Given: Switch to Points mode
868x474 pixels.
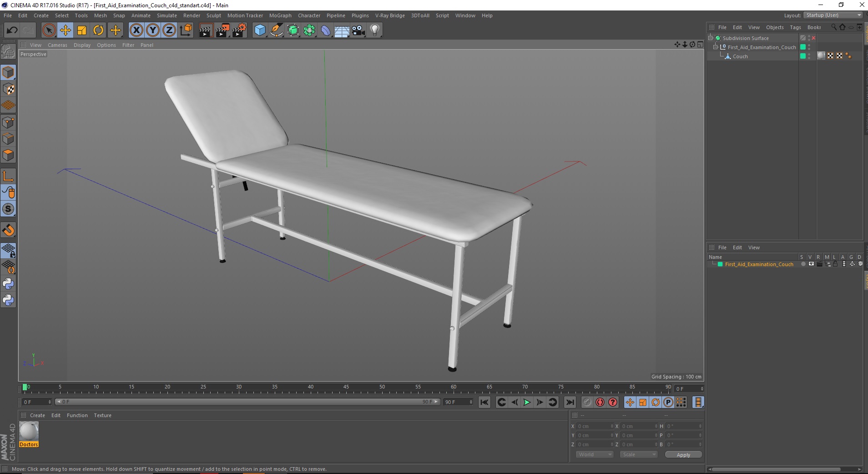Looking at the screenshot, I should point(8,122).
